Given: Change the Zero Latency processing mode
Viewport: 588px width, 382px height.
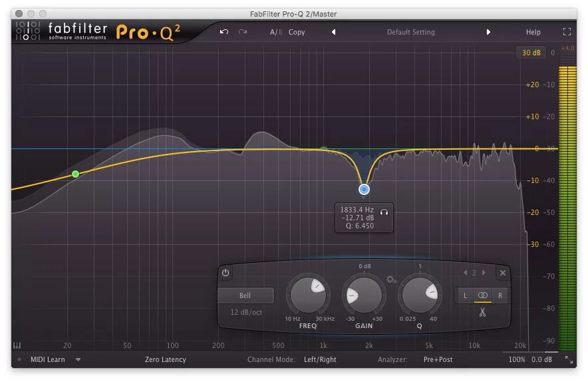Looking at the screenshot, I should tap(166, 359).
